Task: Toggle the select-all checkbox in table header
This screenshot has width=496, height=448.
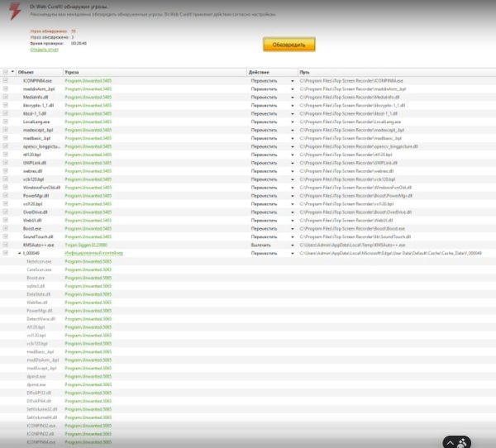Action: click(x=6, y=72)
